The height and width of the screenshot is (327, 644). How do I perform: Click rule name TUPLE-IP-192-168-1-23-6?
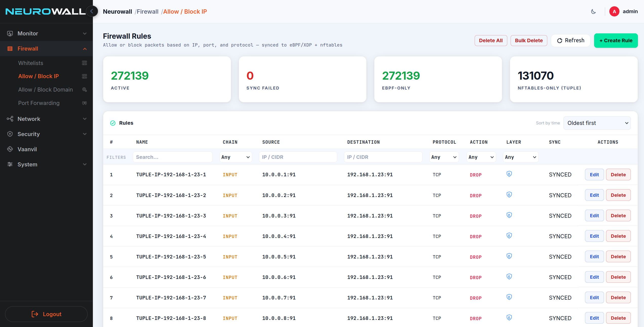tap(171, 277)
